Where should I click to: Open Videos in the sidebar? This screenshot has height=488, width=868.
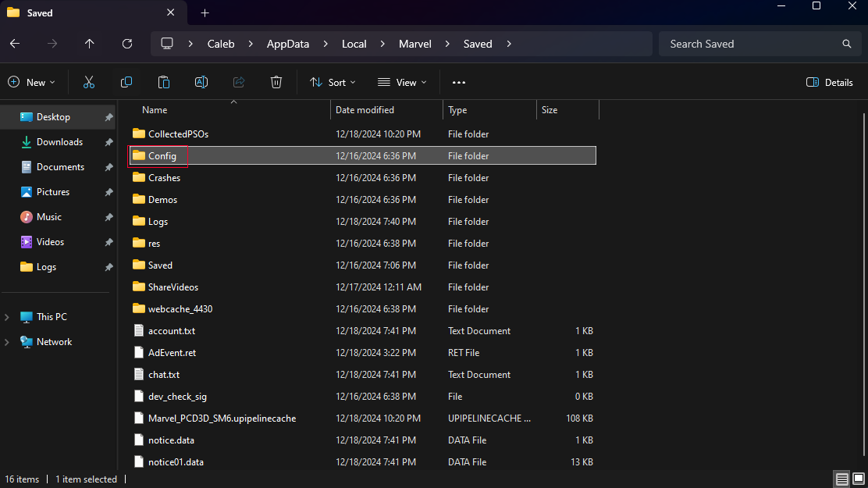58,241
